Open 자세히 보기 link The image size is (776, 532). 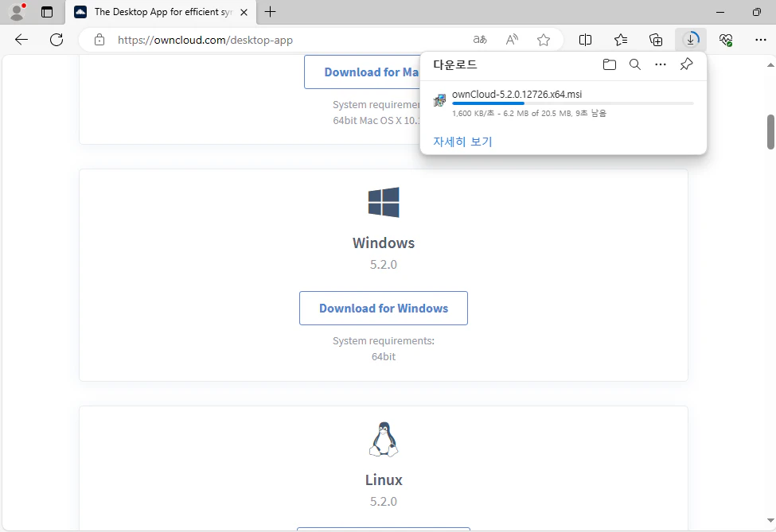click(x=462, y=142)
